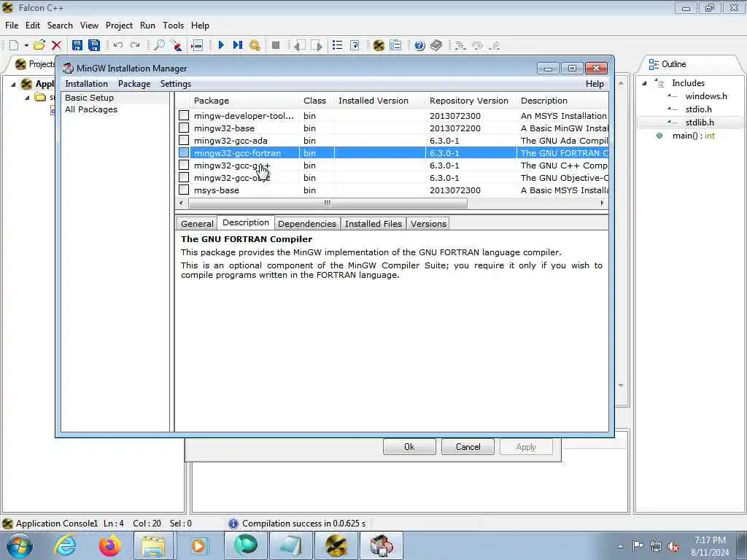This screenshot has width=747, height=560.
Task: Open the New file dropdown arrow
Action: 26,45
